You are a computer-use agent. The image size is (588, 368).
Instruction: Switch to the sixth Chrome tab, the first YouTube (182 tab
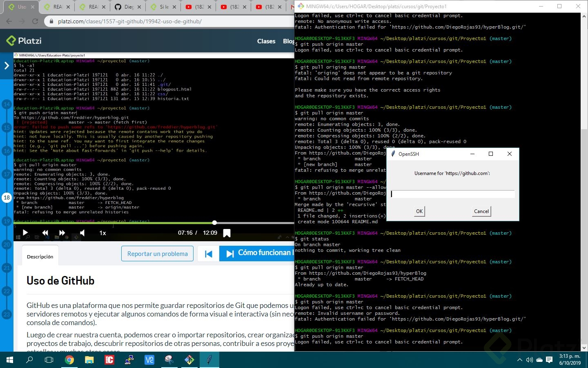tap(199, 7)
